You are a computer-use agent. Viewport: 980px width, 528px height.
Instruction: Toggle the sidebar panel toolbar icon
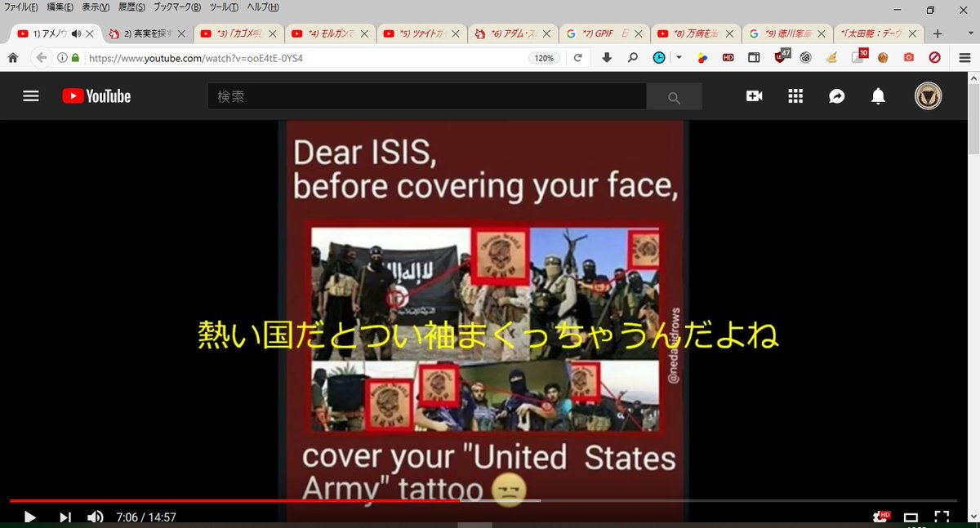tap(754, 58)
